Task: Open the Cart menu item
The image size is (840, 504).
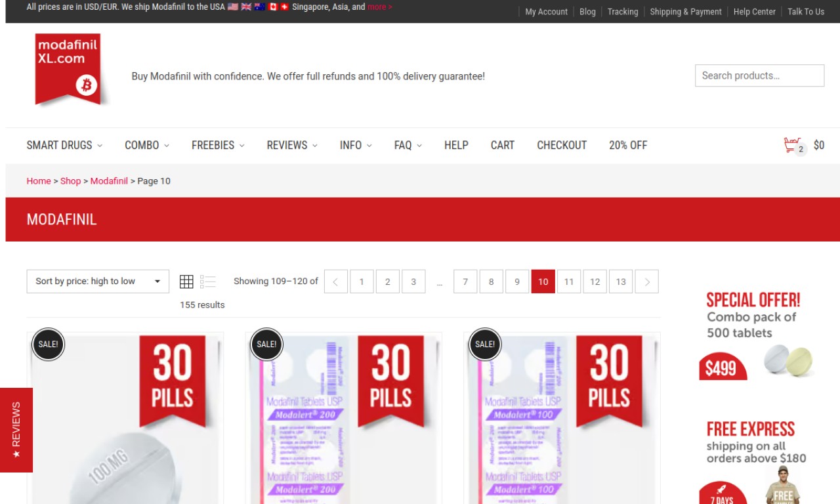Action: click(x=503, y=145)
